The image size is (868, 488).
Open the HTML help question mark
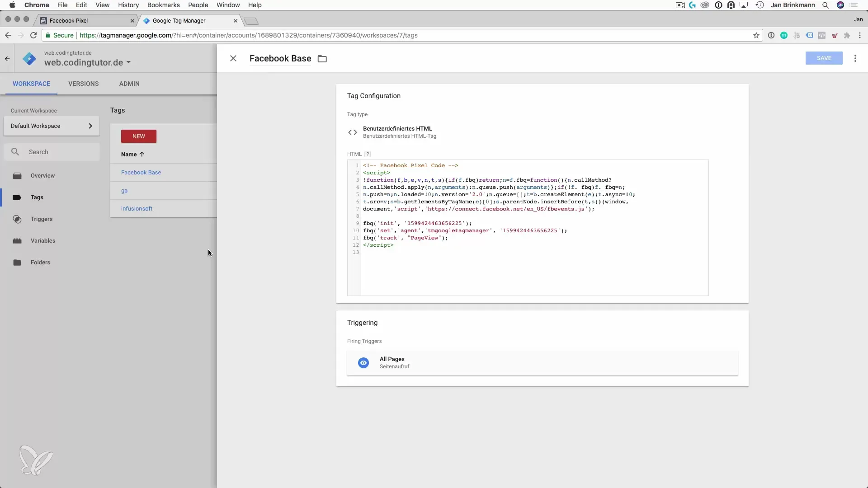(368, 154)
